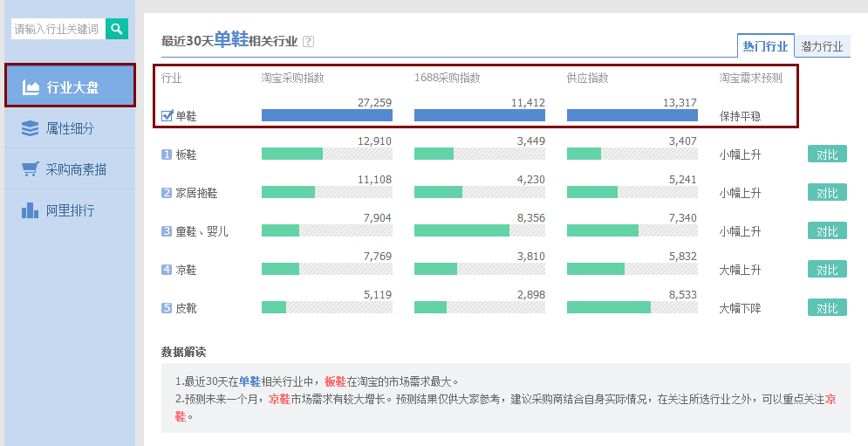Viewport: 868px width, 446px height.
Task: Open 属性细分 in the sidebar menu
Action: coord(70,128)
